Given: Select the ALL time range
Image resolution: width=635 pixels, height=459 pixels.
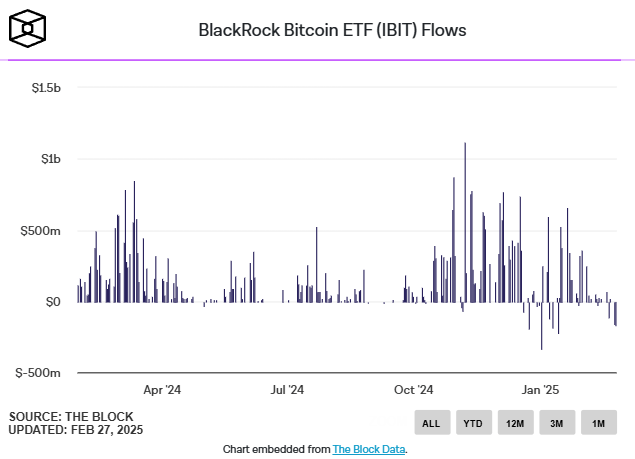Looking at the screenshot, I should coord(431,423).
